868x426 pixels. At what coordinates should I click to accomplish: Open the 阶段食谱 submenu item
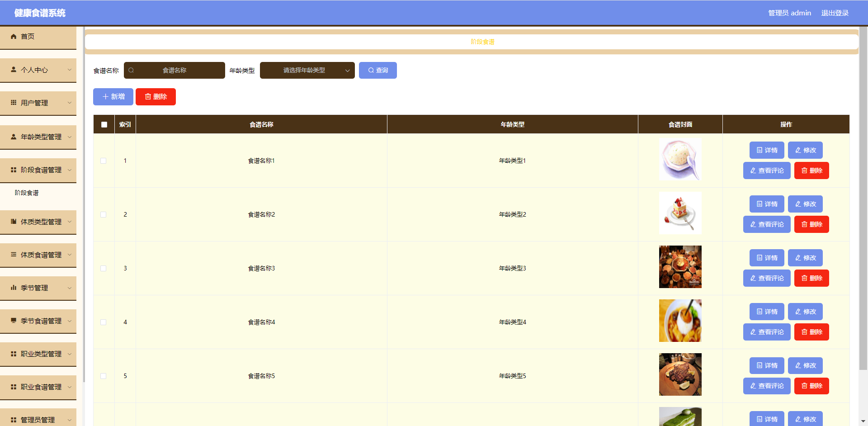(27, 193)
